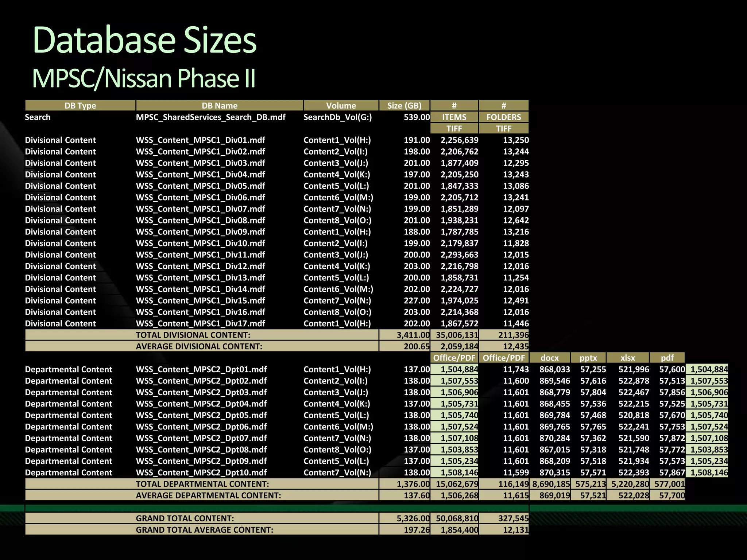
Task: Click 'WSS_Content_MPSC2_Dpt01.mdf' name cell
Action: [201, 369]
